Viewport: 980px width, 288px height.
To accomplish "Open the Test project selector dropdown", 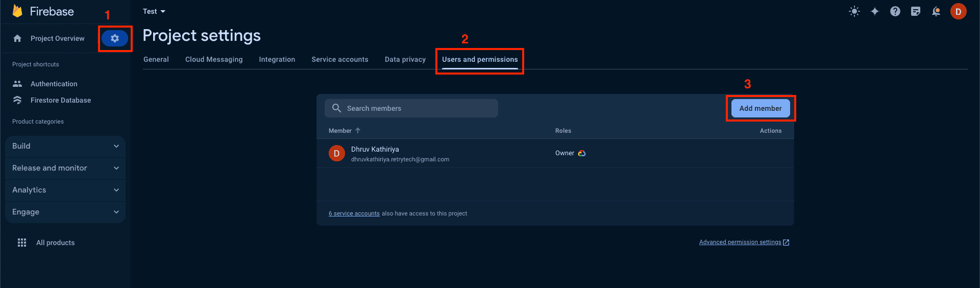I will coord(154,11).
